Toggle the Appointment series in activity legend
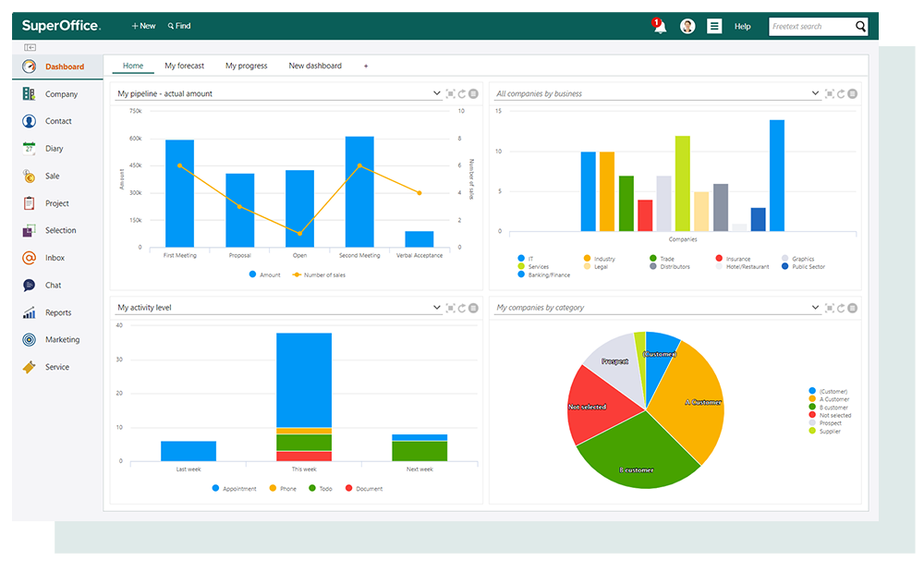Image resolution: width=924 pixels, height=573 pixels. (233, 488)
